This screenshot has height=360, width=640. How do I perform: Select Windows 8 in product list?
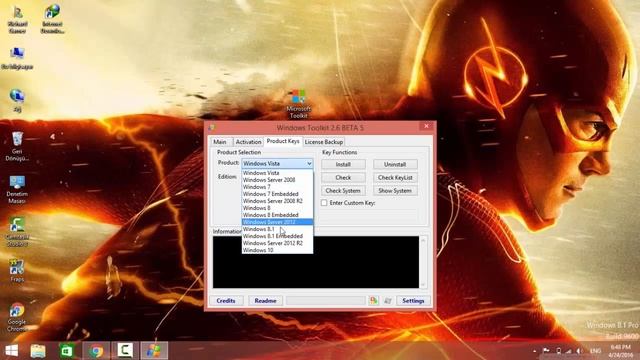(278, 208)
